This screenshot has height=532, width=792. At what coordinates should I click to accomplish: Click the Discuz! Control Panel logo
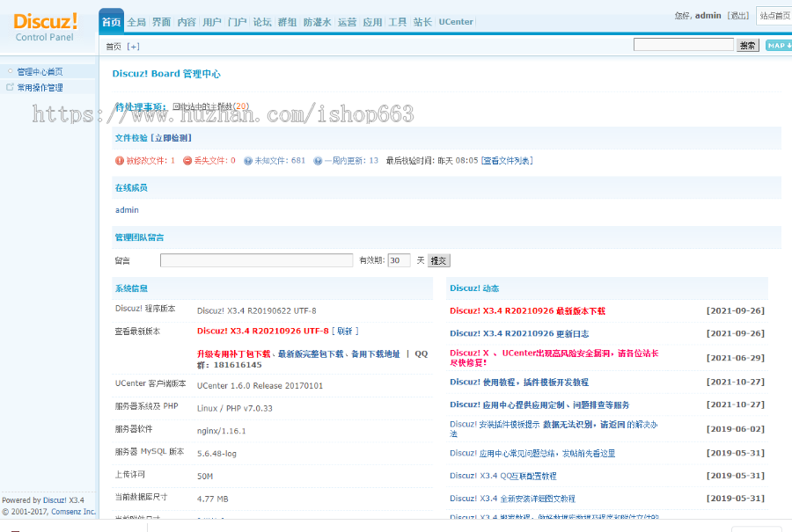(x=45, y=26)
